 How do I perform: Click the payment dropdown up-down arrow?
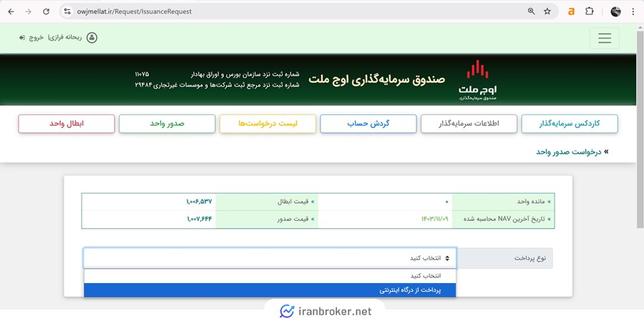[x=447, y=258]
